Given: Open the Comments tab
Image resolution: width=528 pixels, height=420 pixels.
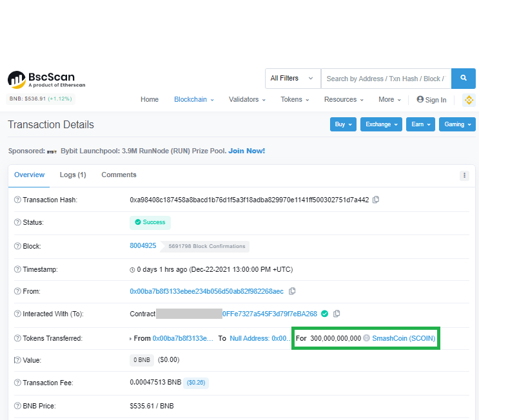Looking at the screenshot, I should [x=119, y=175].
